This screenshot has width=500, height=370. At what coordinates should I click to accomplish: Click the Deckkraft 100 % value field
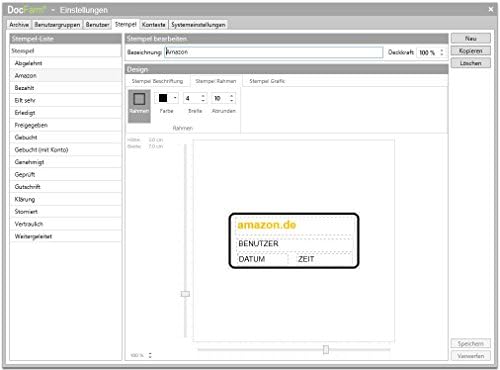pos(427,52)
